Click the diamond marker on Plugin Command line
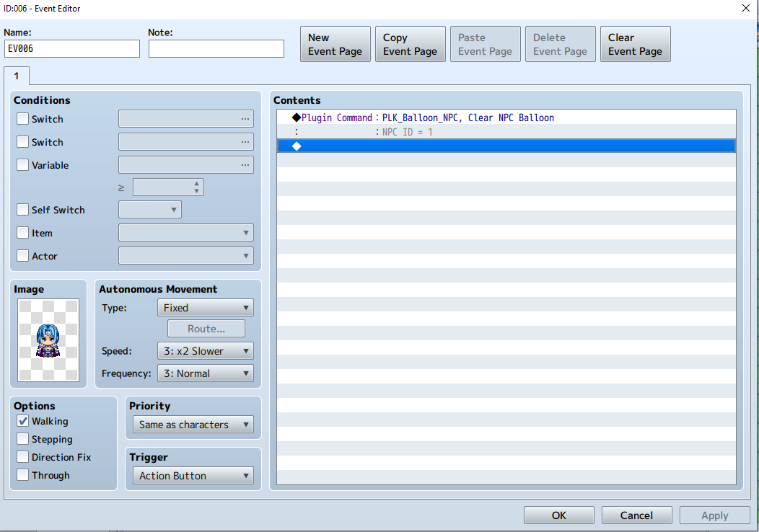This screenshot has height=532, width=759. tap(297, 118)
